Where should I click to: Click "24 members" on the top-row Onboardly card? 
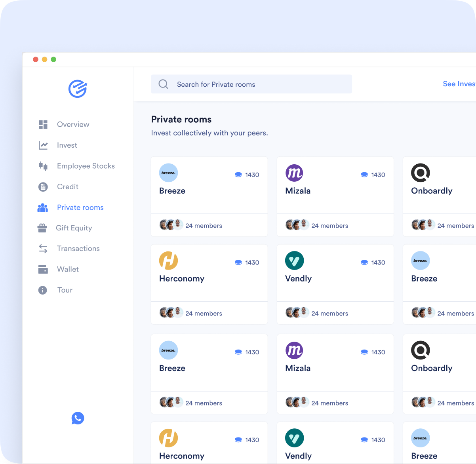pos(456,226)
